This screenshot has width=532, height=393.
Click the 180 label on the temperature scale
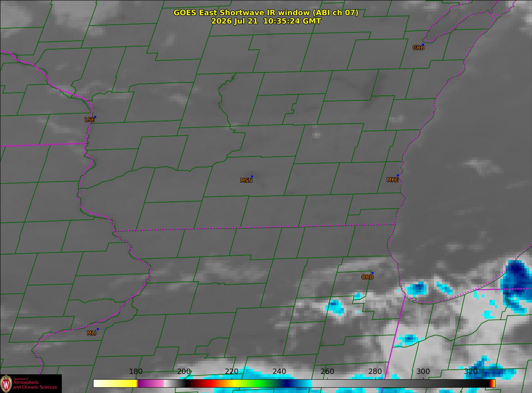pos(135,372)
